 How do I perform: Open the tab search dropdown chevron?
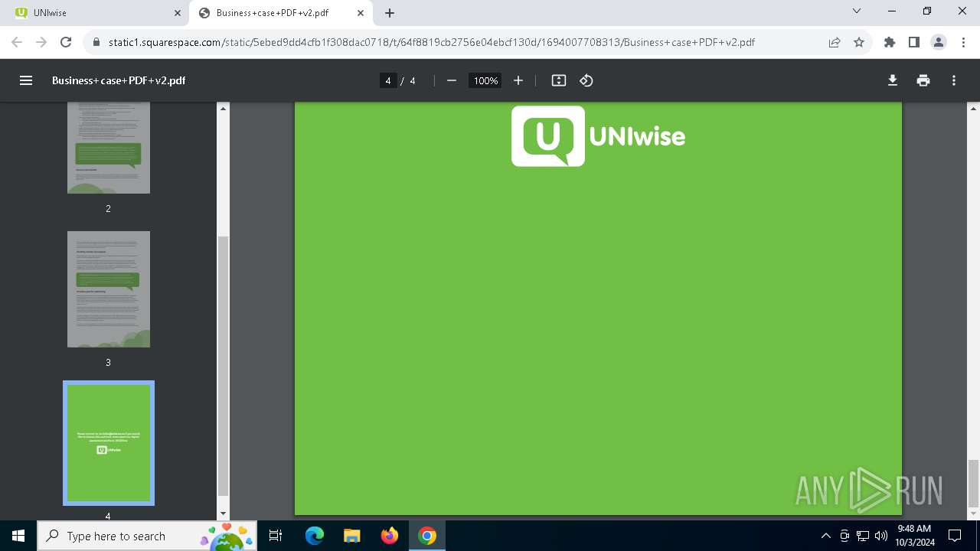click(x=857, y=11)
